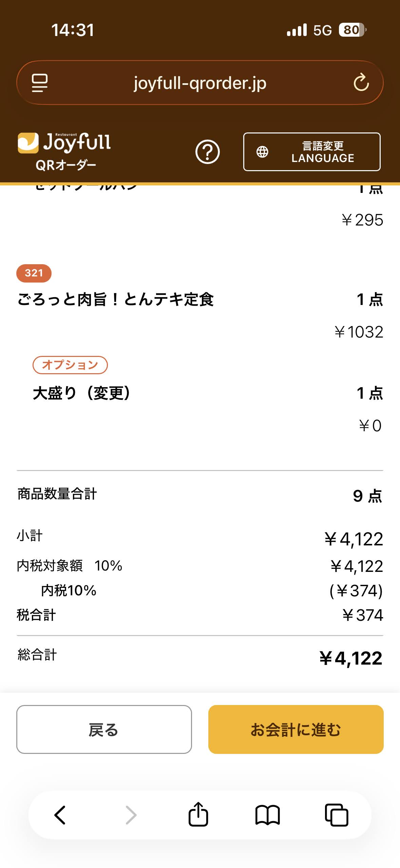Tap the 総合計 ¥4,122 total amount
The image size is (400, 868).
point(351,658)
